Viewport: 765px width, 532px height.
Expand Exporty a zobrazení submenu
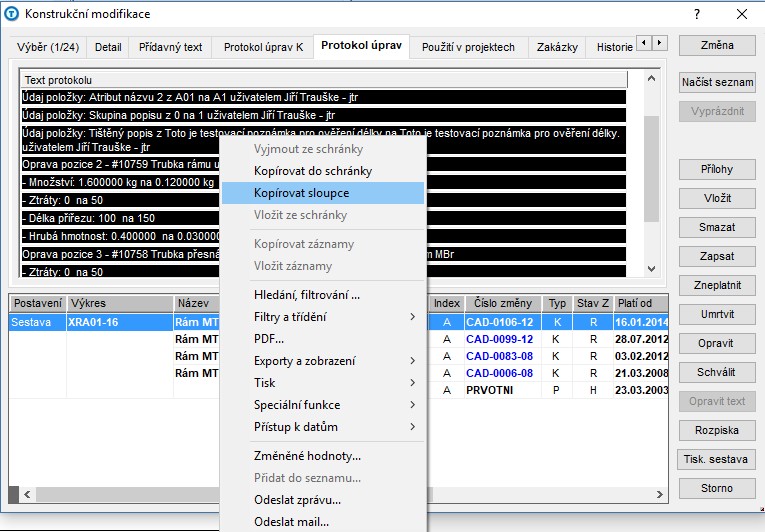(322, 361)
